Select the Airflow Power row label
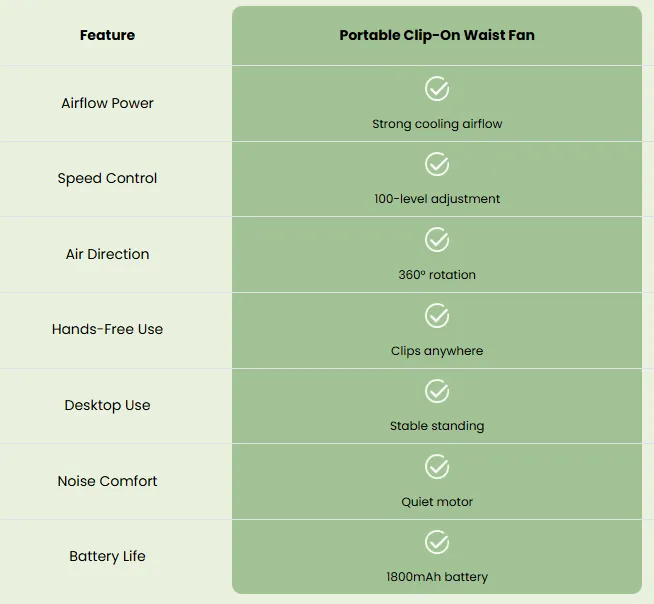Viewport: 654px width, 604px height. 107,103
